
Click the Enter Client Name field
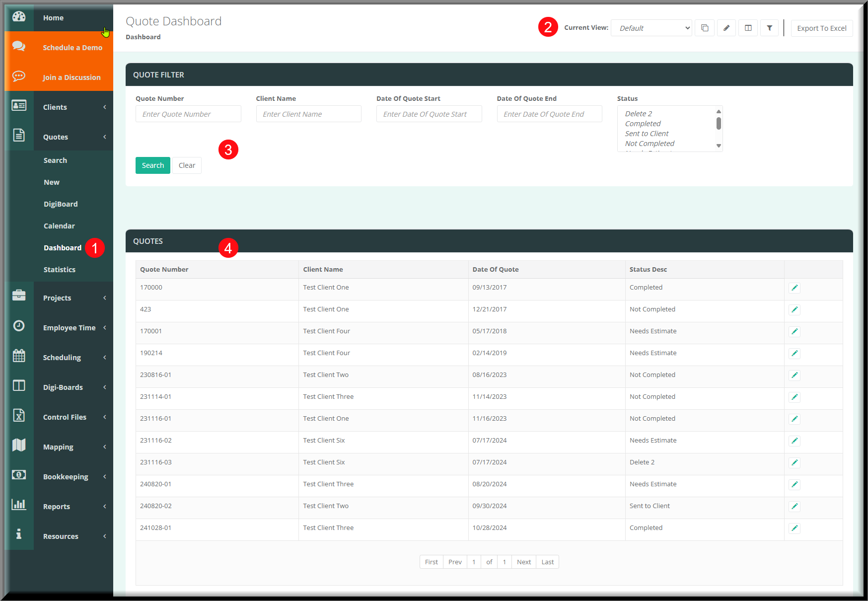click(x=308, y=114)
